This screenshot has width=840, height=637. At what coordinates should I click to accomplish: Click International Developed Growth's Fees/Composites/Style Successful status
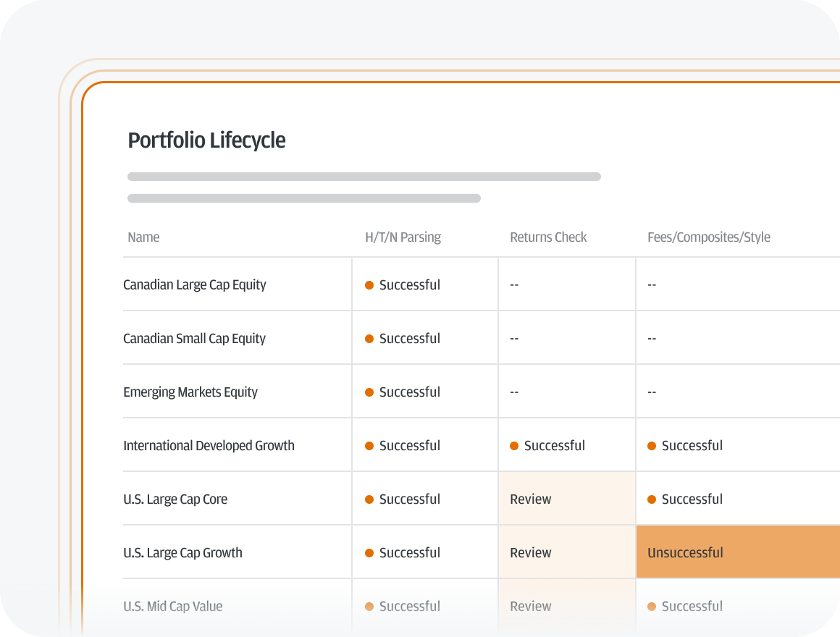[x=684, y=445]
